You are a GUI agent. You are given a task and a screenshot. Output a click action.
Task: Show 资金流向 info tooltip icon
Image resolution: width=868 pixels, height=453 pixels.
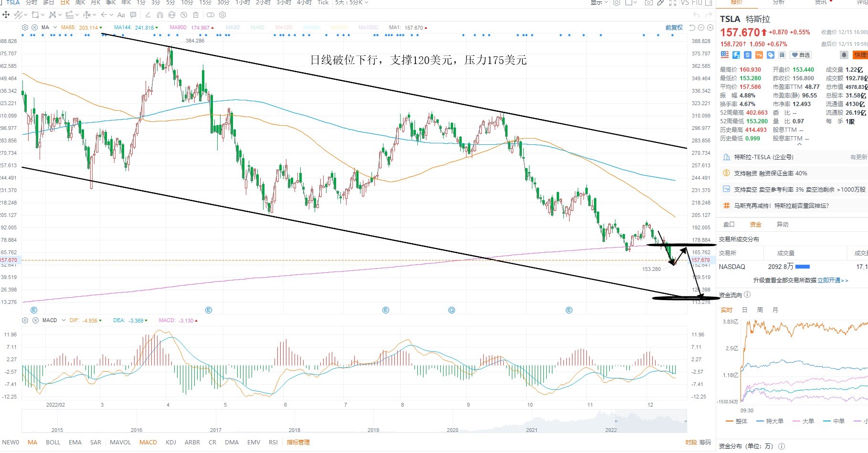tap(747, 295)
